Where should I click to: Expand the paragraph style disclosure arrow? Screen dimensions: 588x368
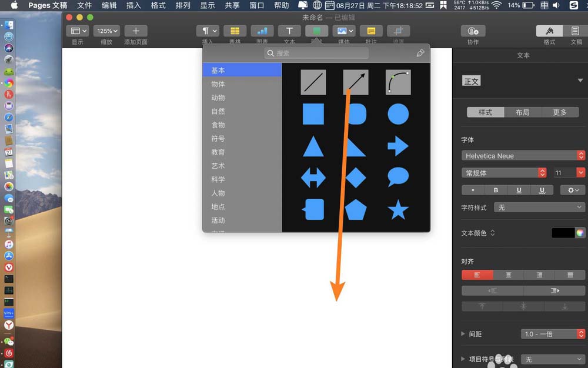click(580, 81)
